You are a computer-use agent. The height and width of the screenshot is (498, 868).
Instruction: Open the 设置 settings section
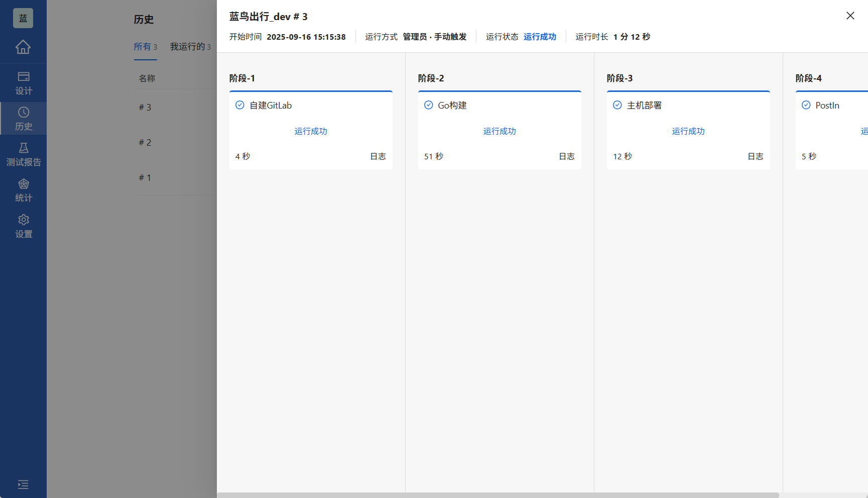pyautogui.click(x=23, y=226)
